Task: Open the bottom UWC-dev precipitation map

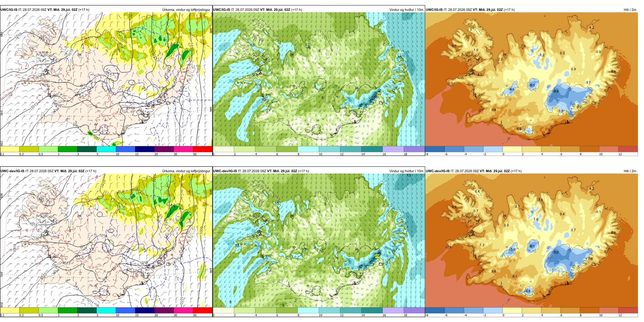Action: (106, 240)
